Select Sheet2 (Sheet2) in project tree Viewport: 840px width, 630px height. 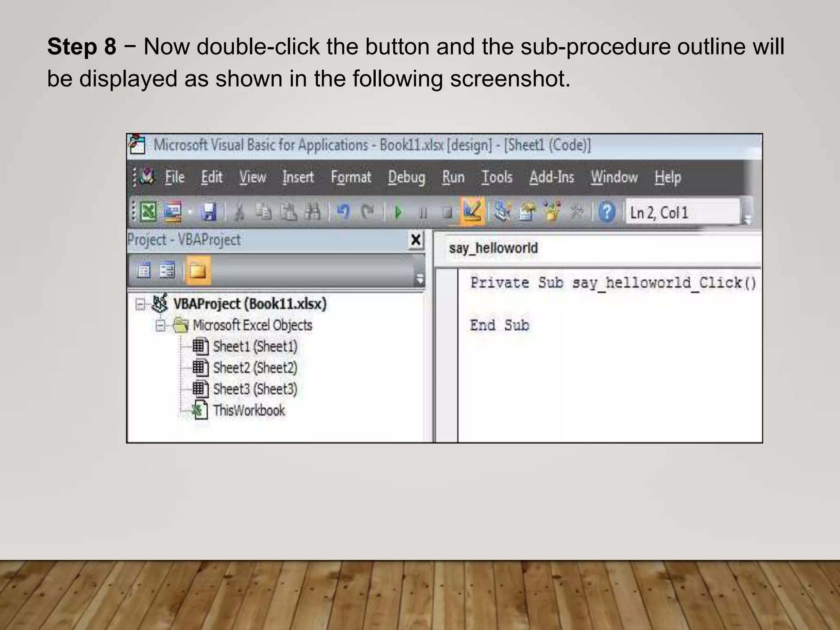pyautogui.click(x=255, y=368)
